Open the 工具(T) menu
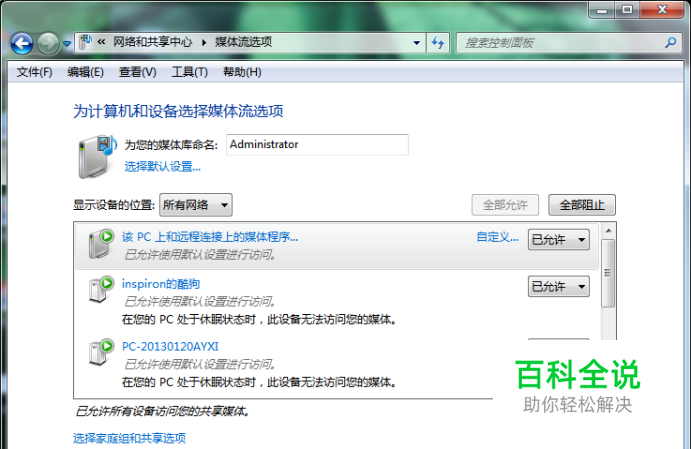Image resolution: width=691 pixels, height=449 pixels. (x=189, y=72)
